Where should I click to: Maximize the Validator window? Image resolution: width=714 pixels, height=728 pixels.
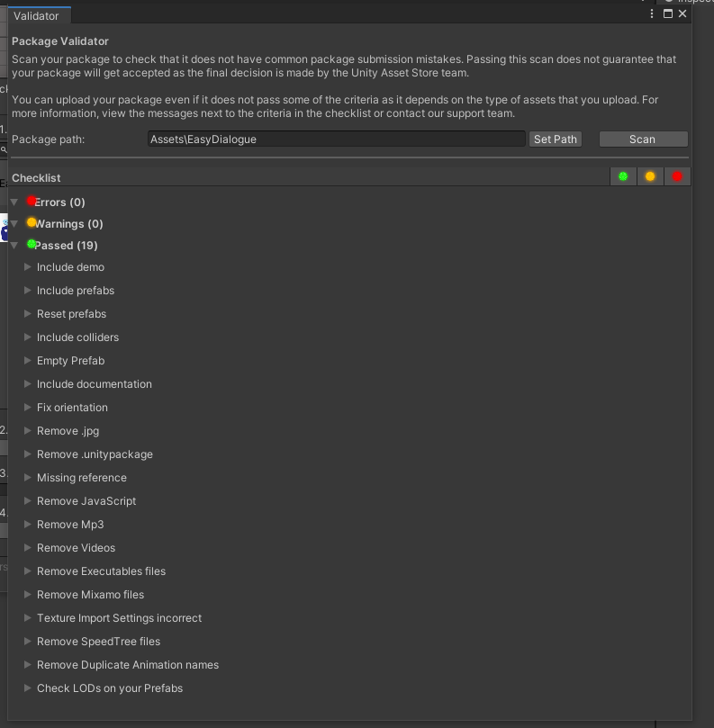click(667, 13)
